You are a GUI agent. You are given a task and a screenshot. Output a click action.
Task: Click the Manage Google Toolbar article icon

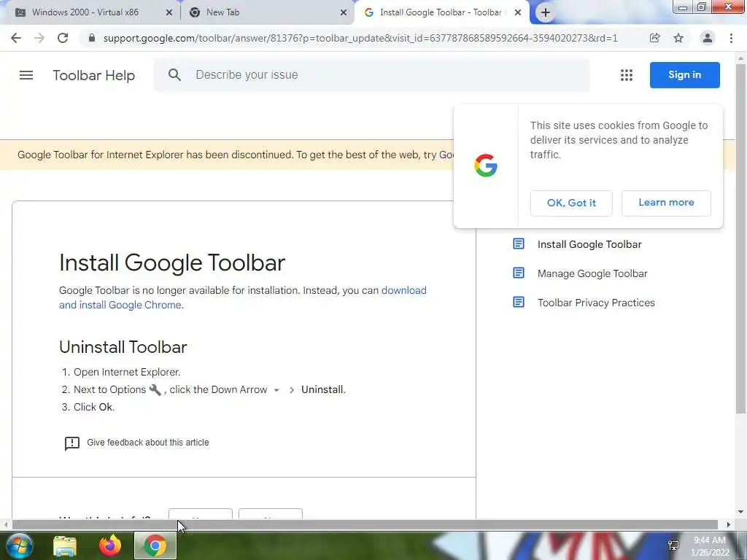coord(519,273)
